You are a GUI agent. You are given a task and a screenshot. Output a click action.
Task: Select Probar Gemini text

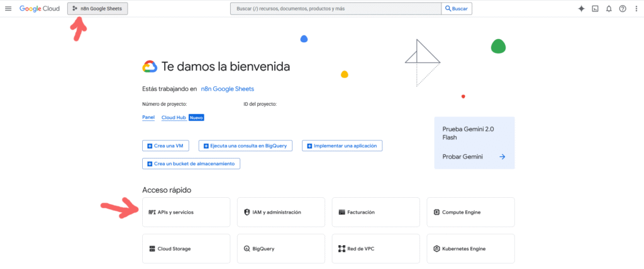(462, 157)
